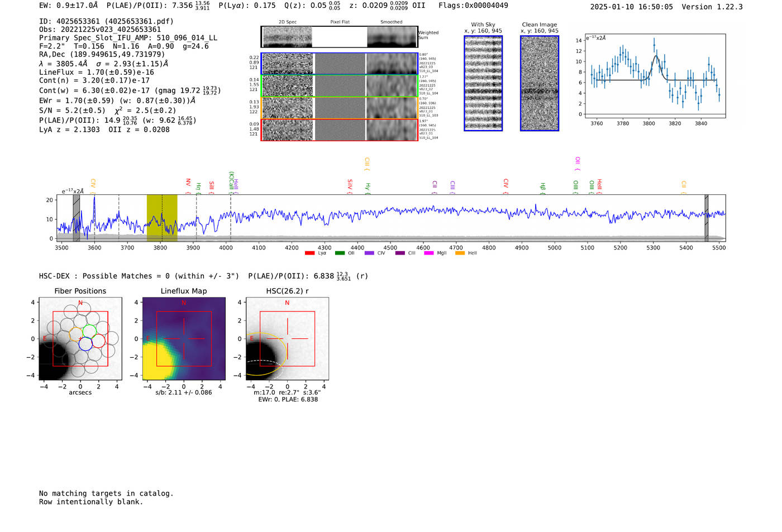This screenshot has width=782, height=532.
Task: Select the red fiber circle in Fiber Positions
Action: tap(98, 341)
